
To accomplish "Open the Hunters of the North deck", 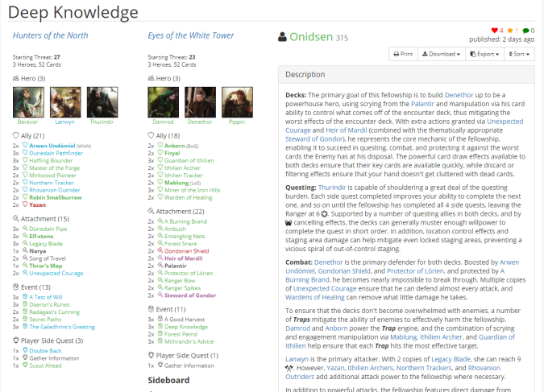I will [x=50, y=35].
